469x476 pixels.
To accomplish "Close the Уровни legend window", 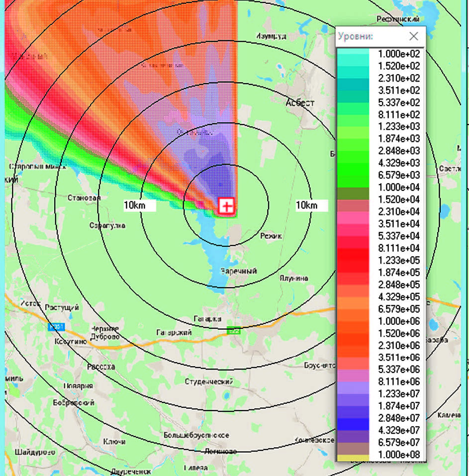I will point(413,36).
